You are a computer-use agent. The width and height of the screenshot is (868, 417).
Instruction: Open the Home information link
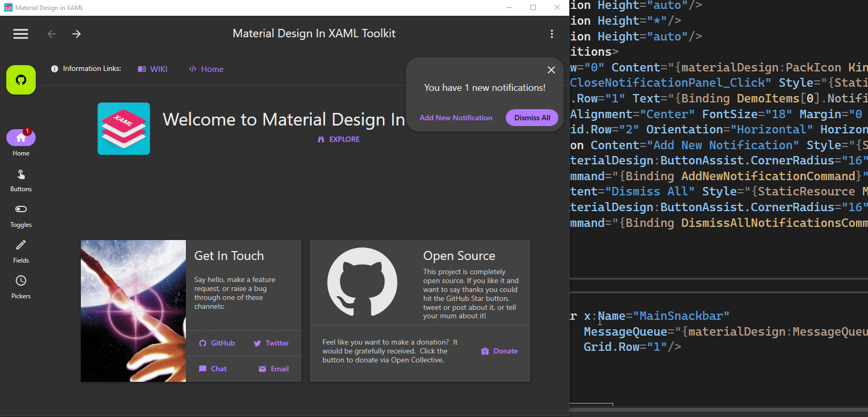206,69
